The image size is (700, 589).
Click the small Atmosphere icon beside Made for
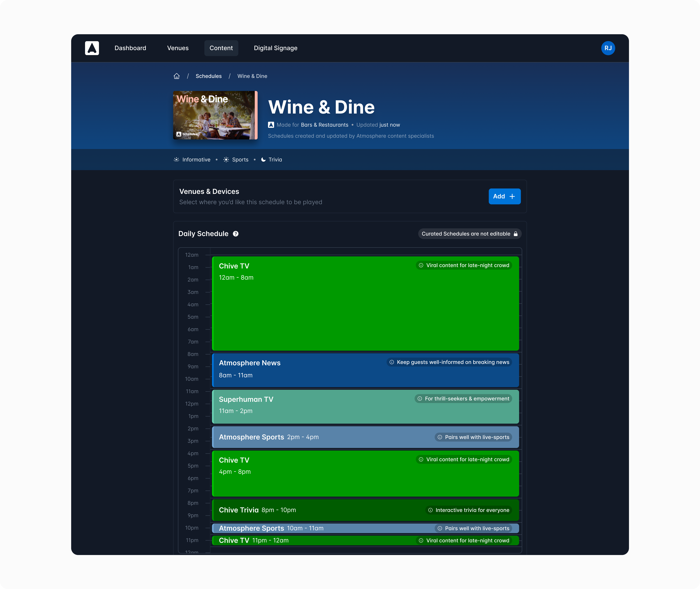point(271,125)
